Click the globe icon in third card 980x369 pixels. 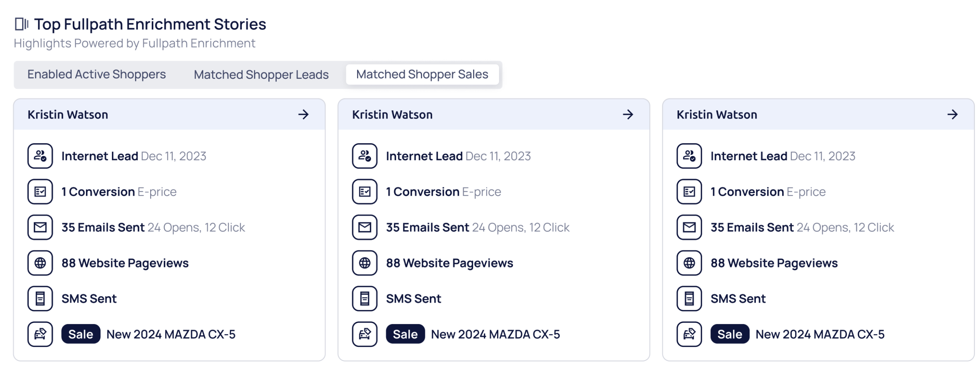tap(689, 263)
